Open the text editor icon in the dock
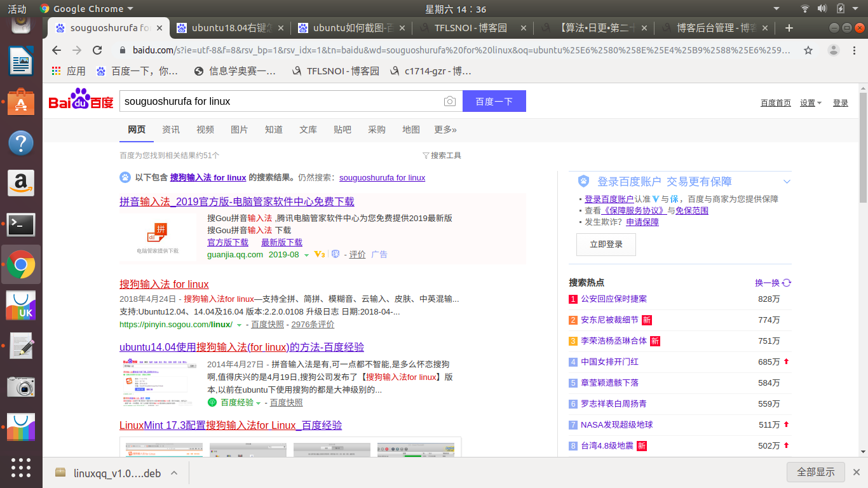 click(21, 346)
